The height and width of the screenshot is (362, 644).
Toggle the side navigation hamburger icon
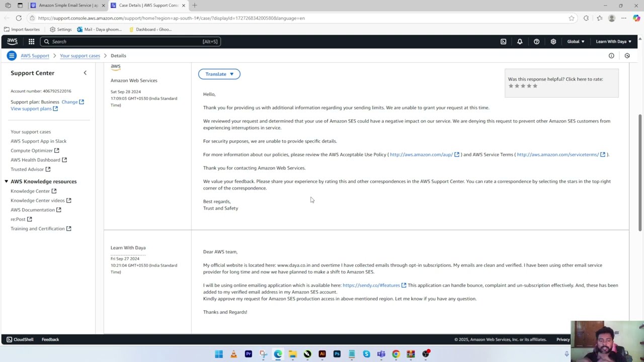(x=12, y=55)
